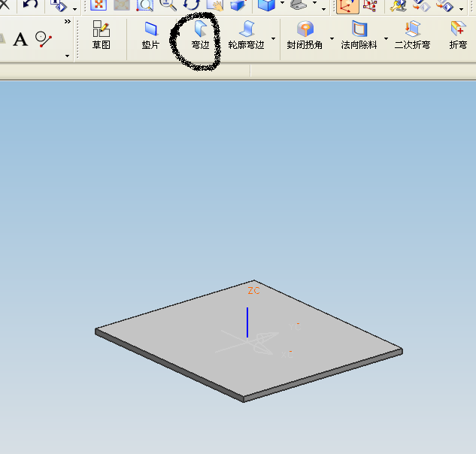Click the gray face display style icon
This screenshot has height=454, width=476.
pyautogui.click(x=299, y=5)
